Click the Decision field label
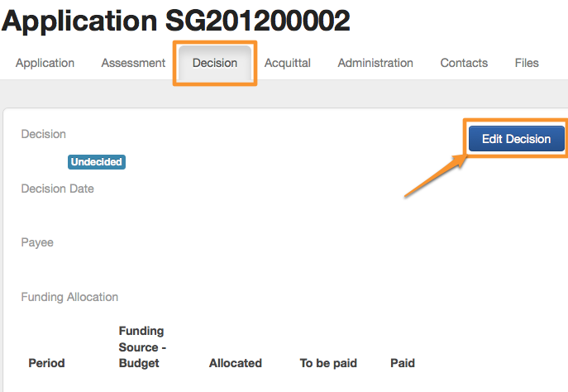The image size is (568, 392). coord(43,134)
